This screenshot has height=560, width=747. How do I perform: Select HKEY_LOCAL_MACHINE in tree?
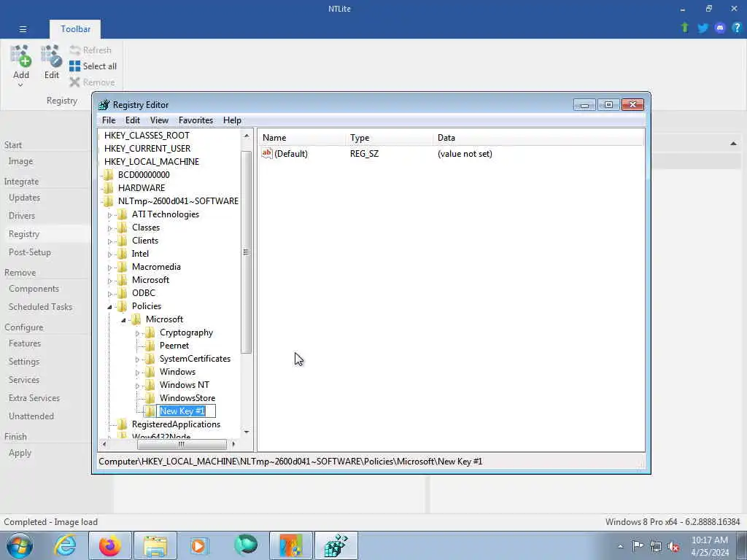[152, 161]
